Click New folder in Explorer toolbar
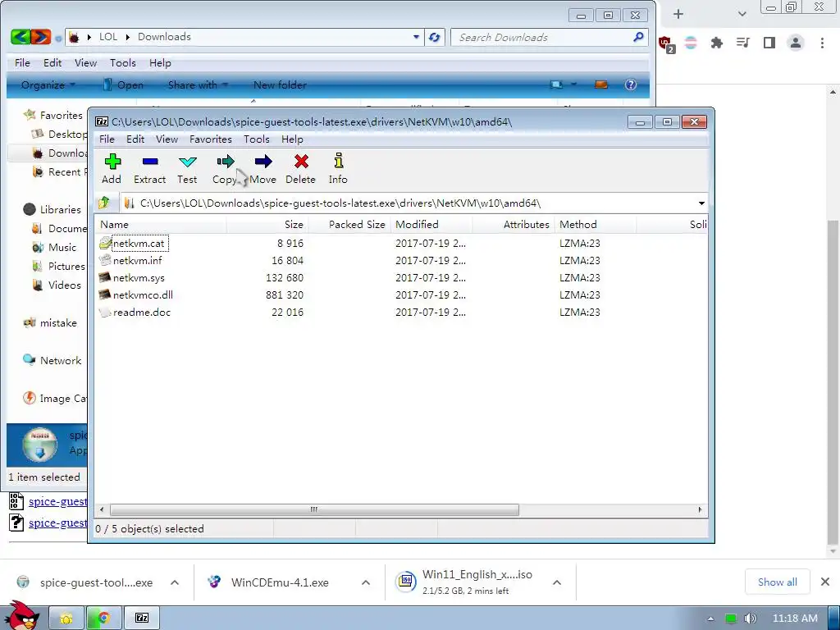The width and height of the screenshot is (840, 630). coord(280,84)
